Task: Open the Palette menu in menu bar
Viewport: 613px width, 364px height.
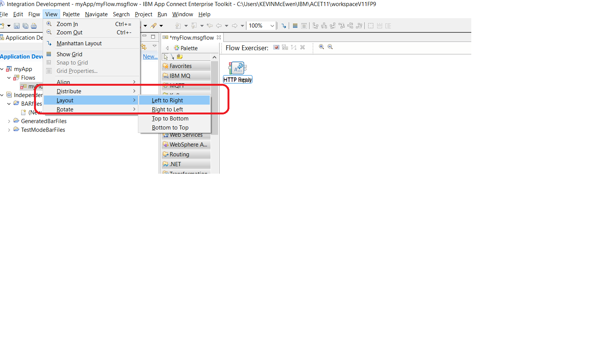Action: pyautogui.click(x=71, y=14)
